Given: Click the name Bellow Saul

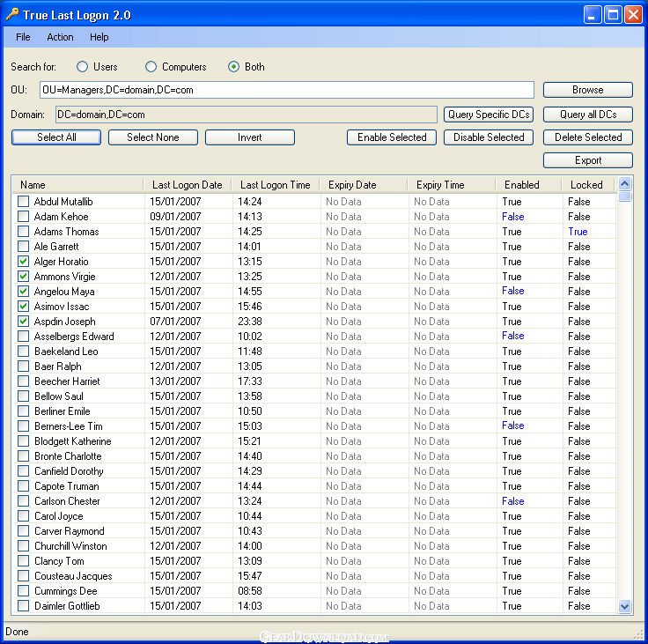Looking at the screenshot, I should pyautogui.click(x=59, y=396).
